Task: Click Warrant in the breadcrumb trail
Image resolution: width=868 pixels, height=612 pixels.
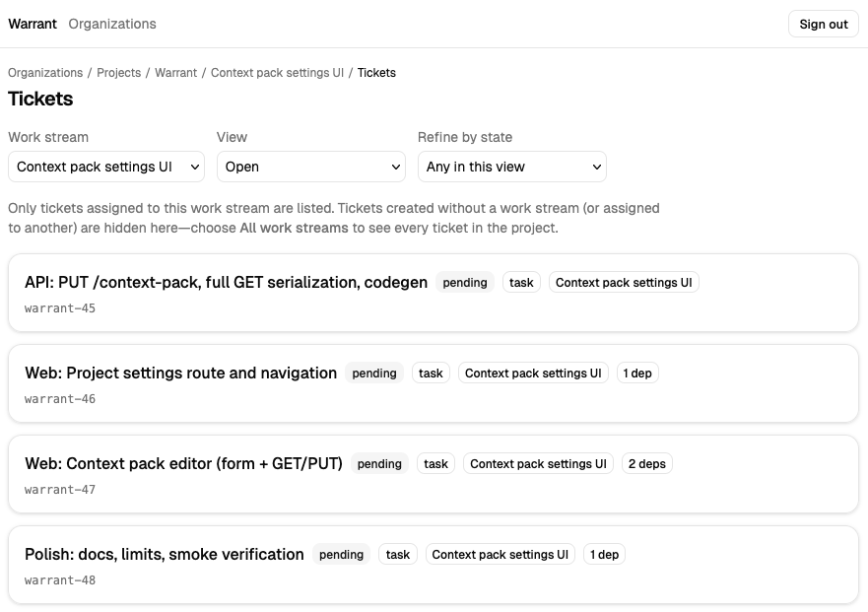Action: [175, 72]
